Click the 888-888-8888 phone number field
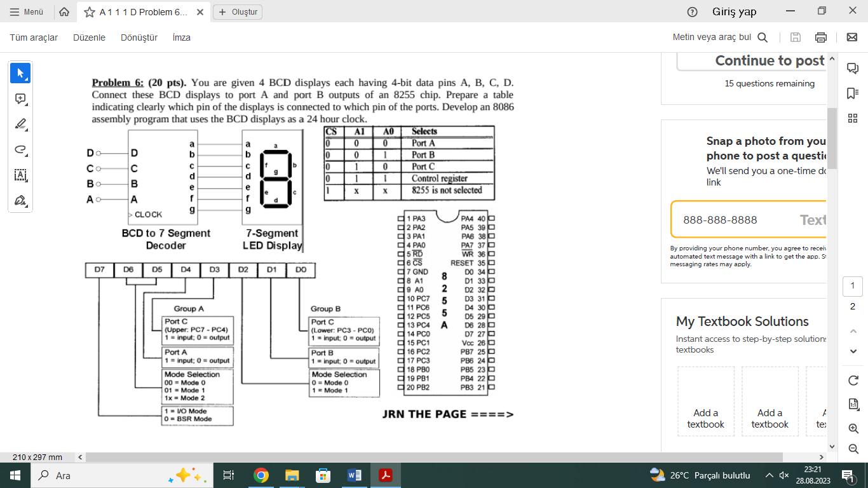The width and height of the screenshot is (868, 488). (749, 220)
